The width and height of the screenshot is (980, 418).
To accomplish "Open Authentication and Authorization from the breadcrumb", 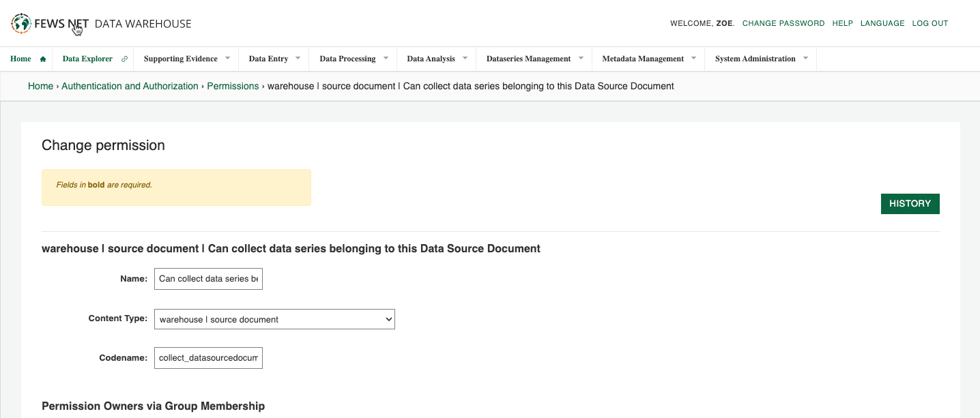I will (x=130, y=86).
